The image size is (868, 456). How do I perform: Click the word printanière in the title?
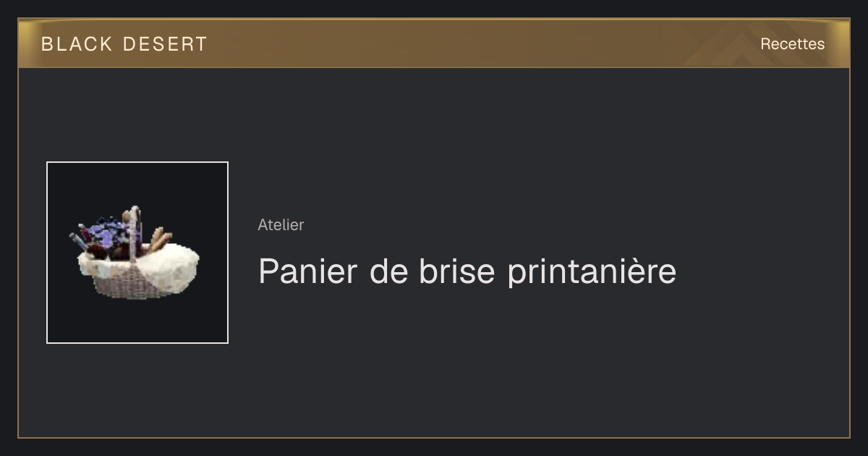point(592,272)
